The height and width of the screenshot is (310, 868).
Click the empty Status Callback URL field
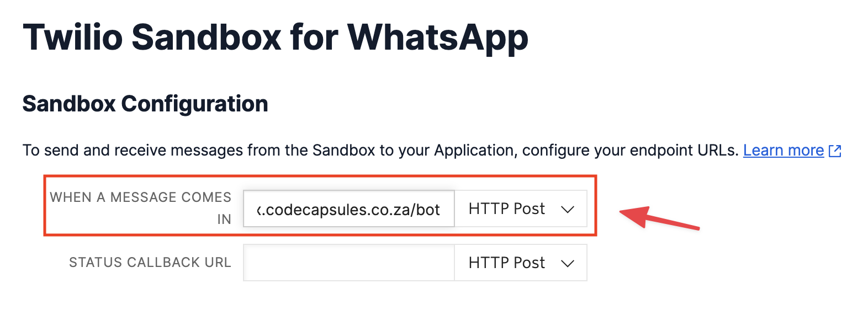click(348, 263)
